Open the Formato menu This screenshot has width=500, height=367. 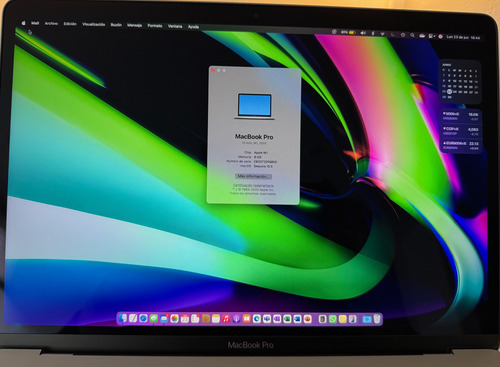pyautogui.click(x=155, y=26)
